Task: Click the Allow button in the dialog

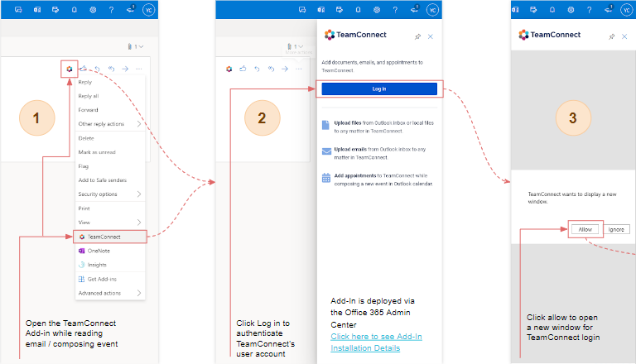Action: 585,229
